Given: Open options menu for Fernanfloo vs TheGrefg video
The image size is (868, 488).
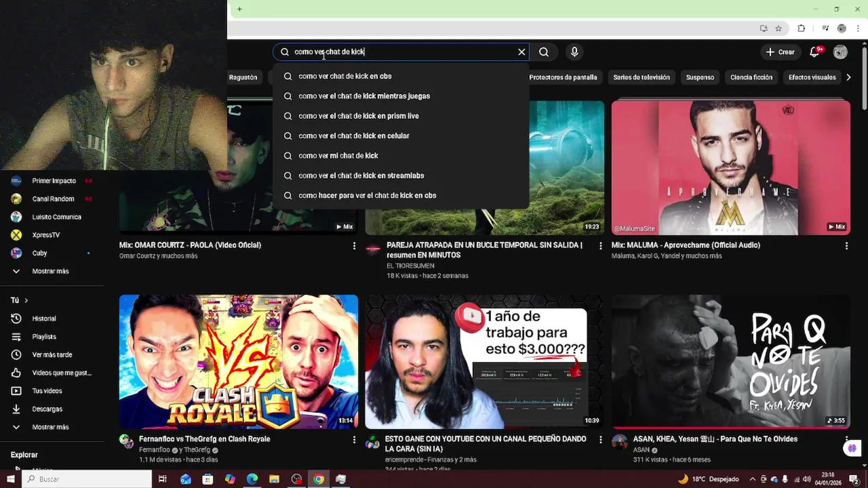Looking at the screenshot, I should (x=354, y=440).
